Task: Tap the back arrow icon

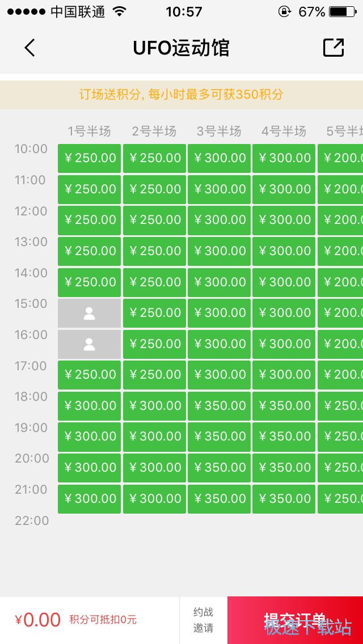Action: point(29,48)
